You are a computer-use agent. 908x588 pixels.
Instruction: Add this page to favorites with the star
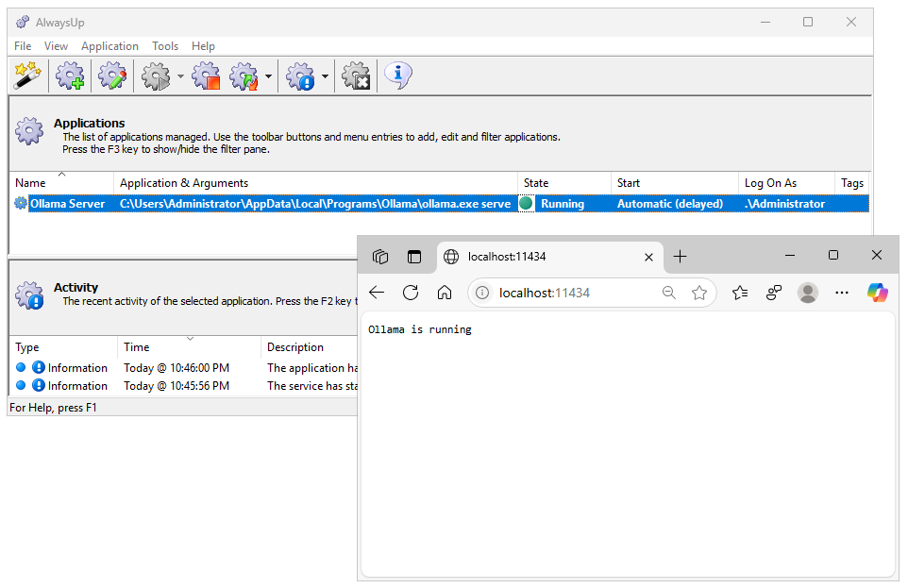[x=699, y=294]
